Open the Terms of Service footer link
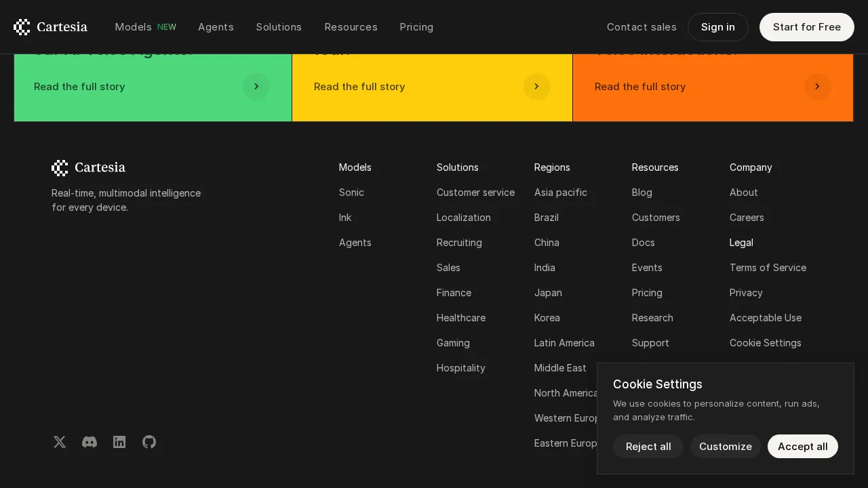The height and width of the screenshot is (488, 868). click(768, 268)
